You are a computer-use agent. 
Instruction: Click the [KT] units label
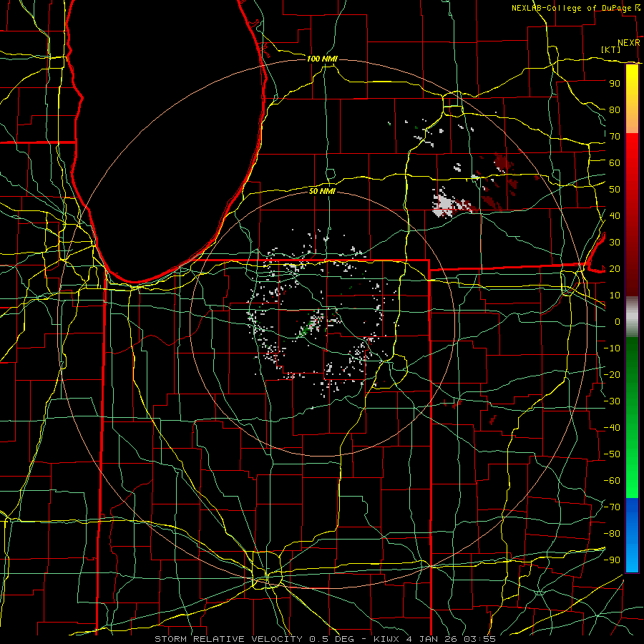tap(611, 49)
